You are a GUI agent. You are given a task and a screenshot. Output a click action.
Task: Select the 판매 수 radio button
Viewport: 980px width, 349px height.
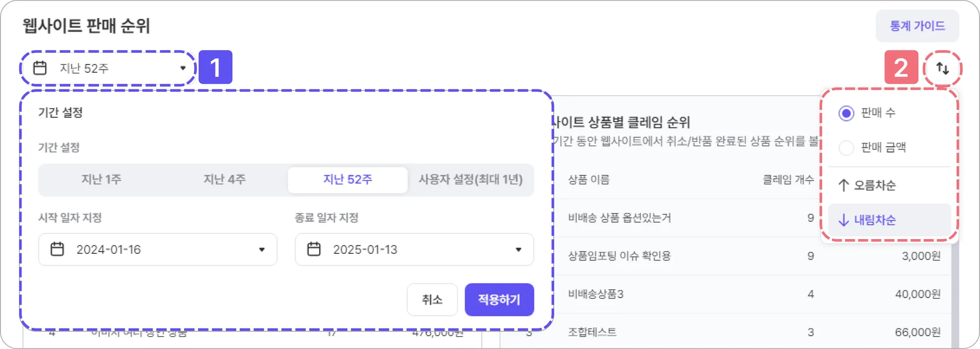846,113
